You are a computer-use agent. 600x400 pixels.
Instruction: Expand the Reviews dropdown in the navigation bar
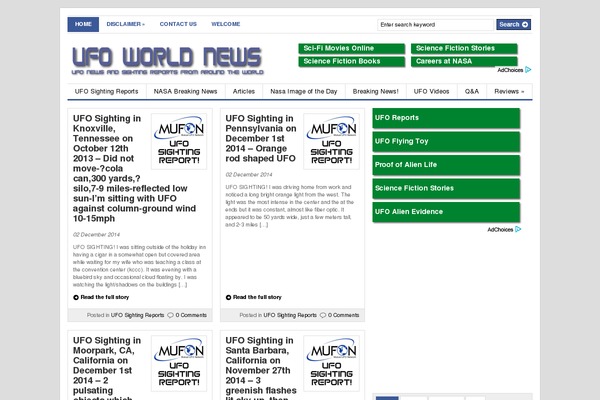pyautogui.click(x=510, y=91)
